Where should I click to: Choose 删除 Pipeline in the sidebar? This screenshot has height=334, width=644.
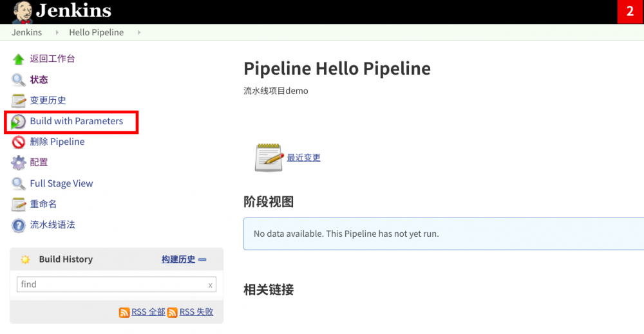tap(57, 142)
